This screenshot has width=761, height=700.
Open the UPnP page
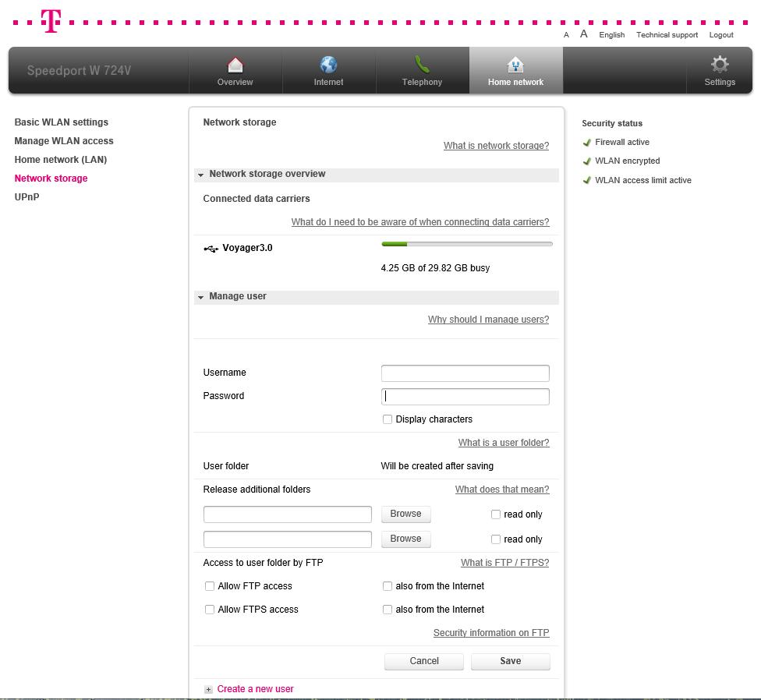(27, 197)
